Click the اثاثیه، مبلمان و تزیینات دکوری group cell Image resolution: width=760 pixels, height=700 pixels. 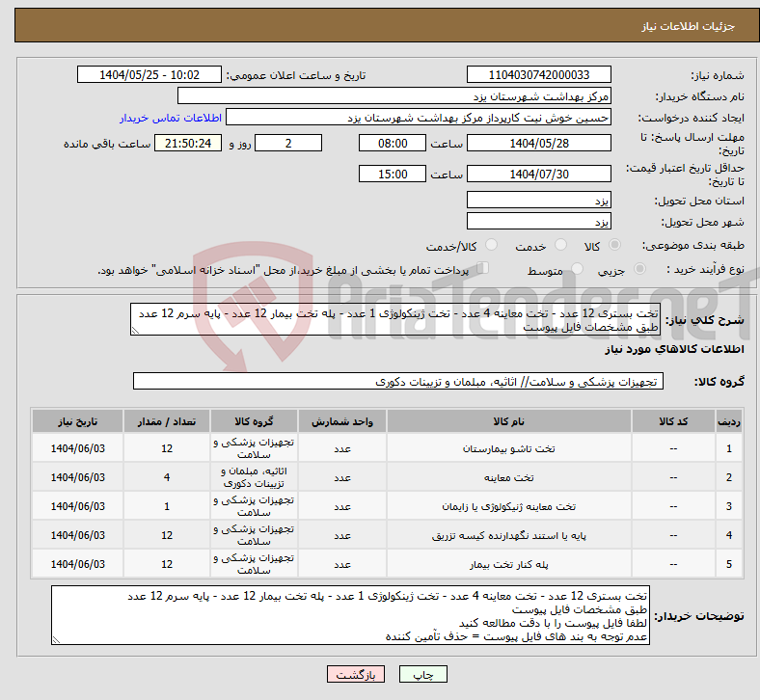(x=254, y=477)
